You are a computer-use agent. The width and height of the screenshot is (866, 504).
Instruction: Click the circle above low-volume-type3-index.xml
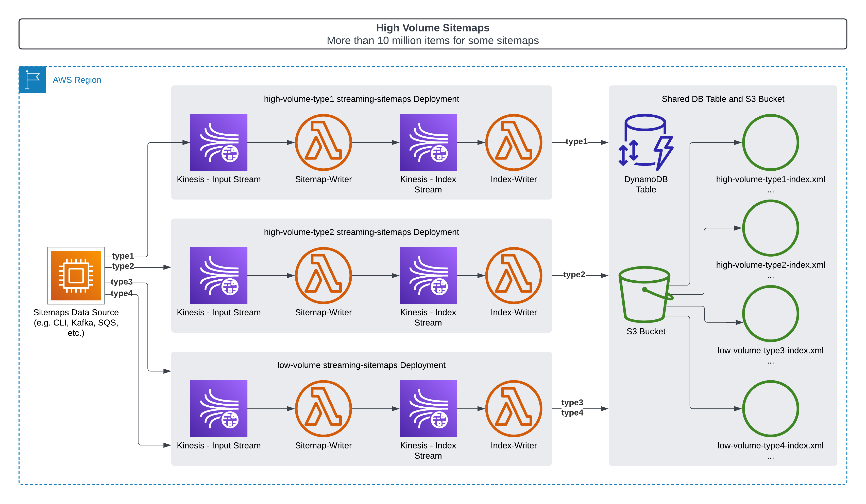pyautogui.click(x=770, y=313)
